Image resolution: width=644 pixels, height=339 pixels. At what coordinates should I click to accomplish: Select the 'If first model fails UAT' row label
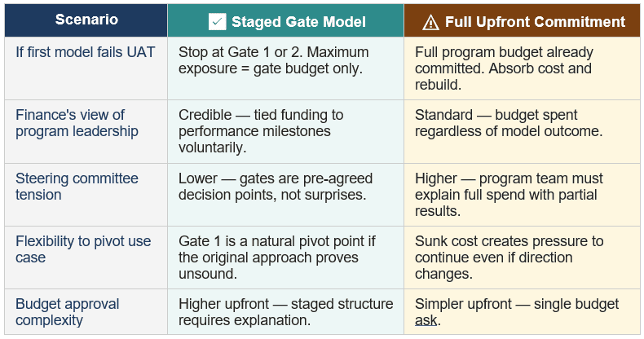[86, 52]
